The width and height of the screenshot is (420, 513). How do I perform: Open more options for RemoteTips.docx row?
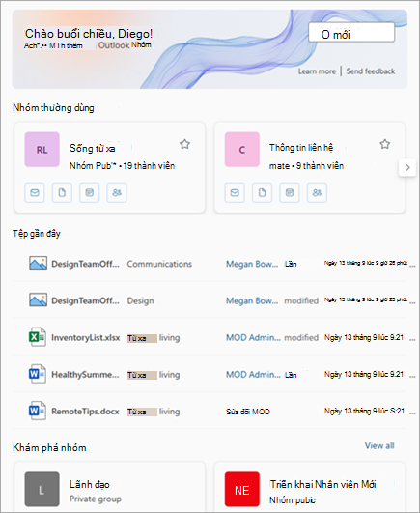click(412, 413)
